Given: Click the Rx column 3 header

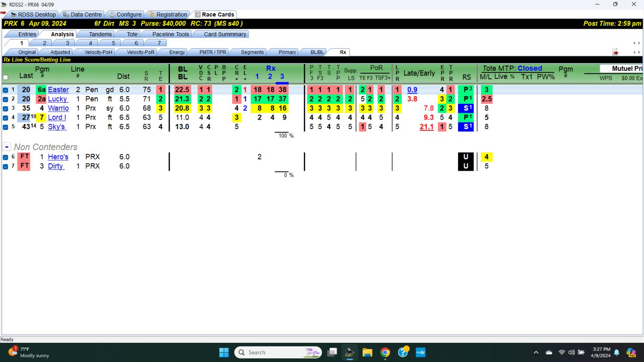Looking at the screenshot, I should pos(282,77).
